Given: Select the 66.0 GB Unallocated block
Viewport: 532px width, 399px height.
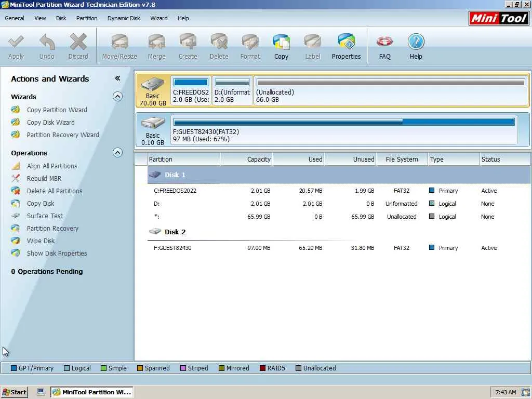Looking at the screenshot, I should pyautogui.click(x=391, y=90).
